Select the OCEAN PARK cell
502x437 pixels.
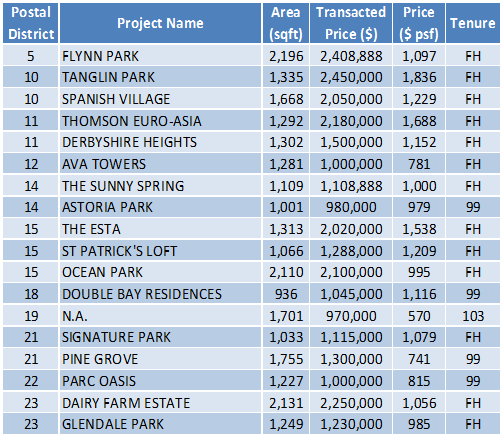coord(160,272)
